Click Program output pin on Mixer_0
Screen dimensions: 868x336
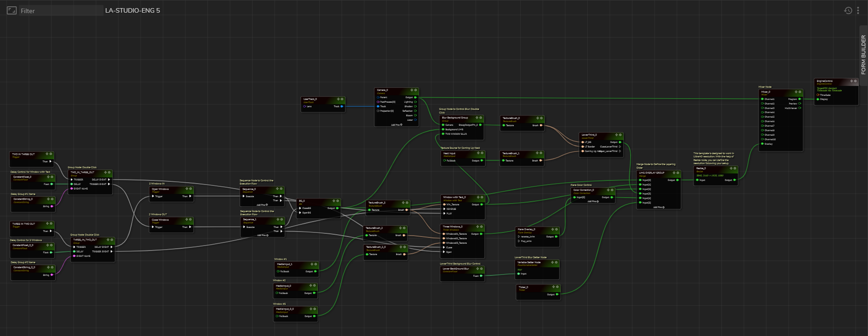(799, 99)
